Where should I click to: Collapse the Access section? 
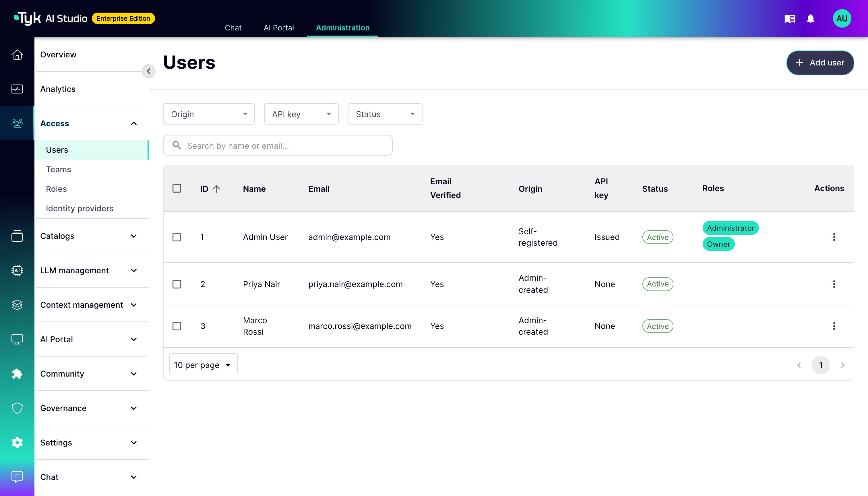[133, 123]
